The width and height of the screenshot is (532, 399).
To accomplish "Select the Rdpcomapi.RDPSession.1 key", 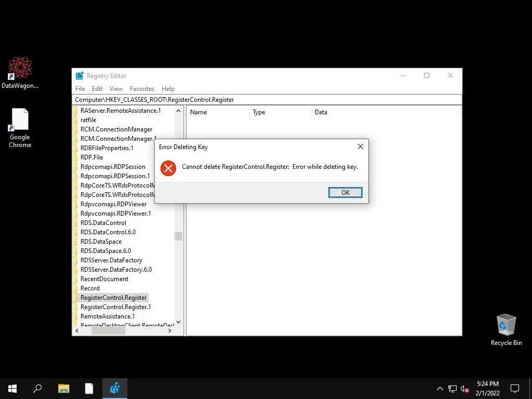I will (x=115, y=176).
